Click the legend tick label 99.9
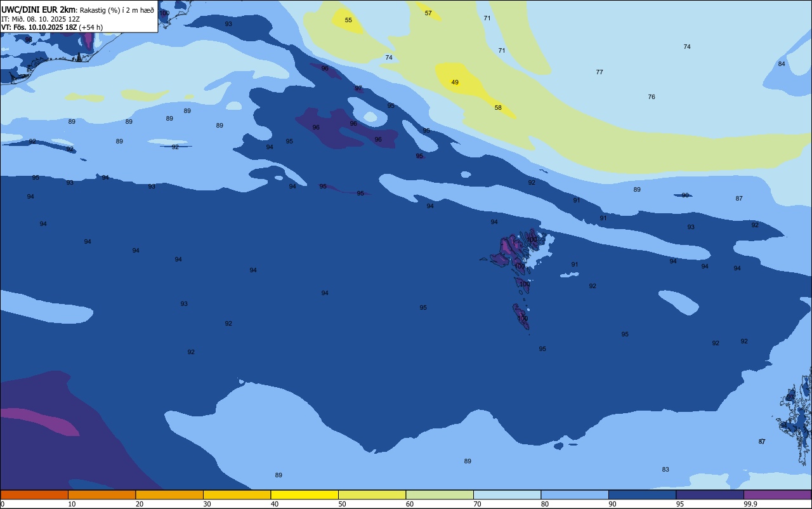Screen dimensions: 812x509 [750, 504]
